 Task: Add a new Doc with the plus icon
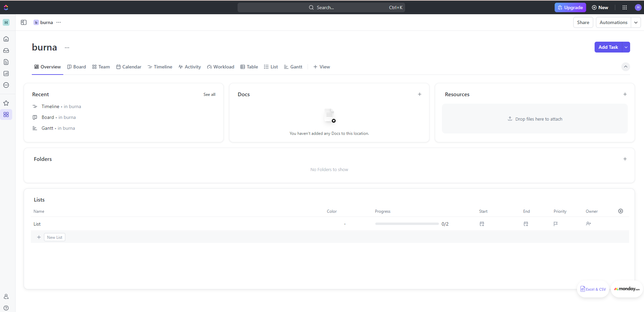click(420, 94)
